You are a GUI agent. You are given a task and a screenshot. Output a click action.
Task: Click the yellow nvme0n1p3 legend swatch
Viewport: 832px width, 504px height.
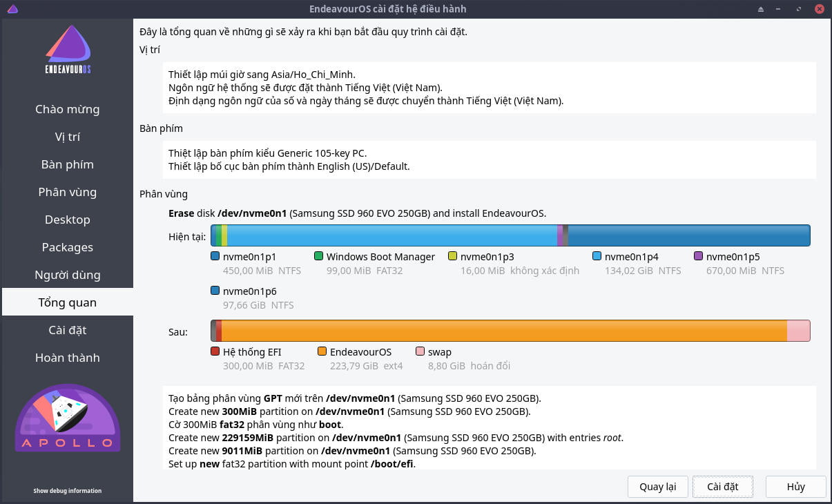(x=452, y=256)
